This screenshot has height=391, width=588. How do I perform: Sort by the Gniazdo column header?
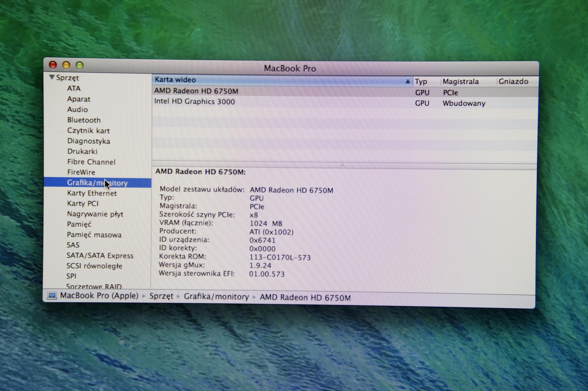point(513,81)
